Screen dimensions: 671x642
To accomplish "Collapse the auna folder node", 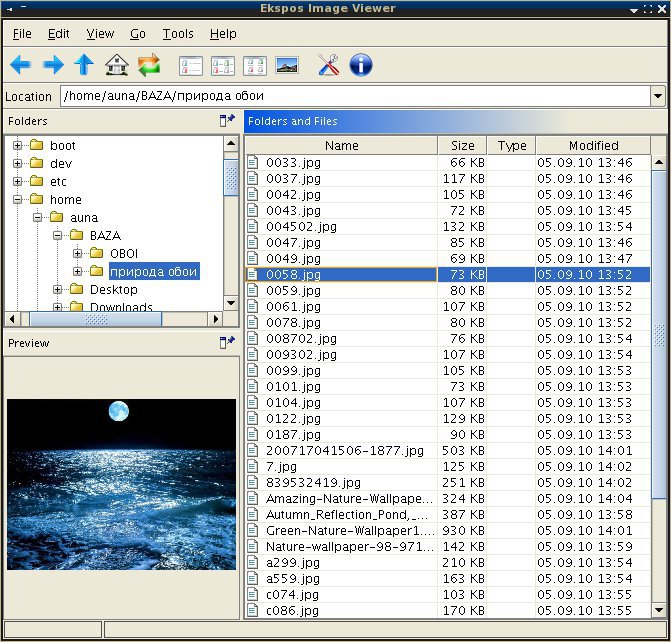I will [x=37, y=217].
